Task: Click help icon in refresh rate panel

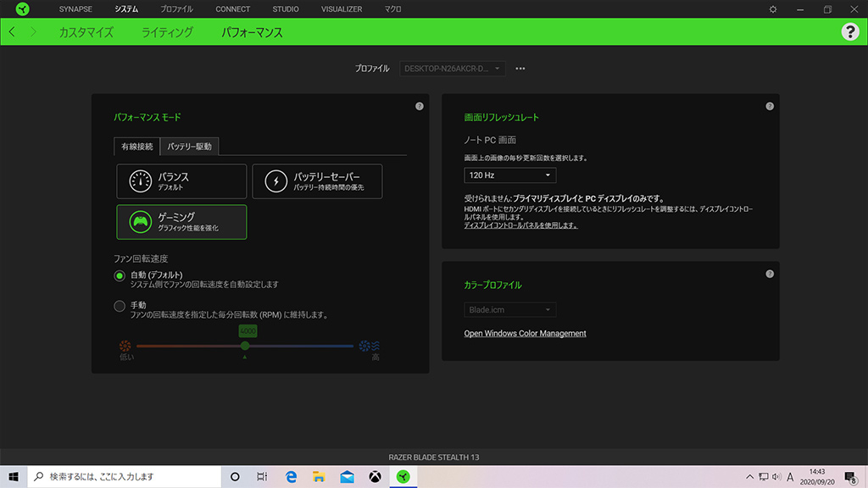Action: coord(769,107)
